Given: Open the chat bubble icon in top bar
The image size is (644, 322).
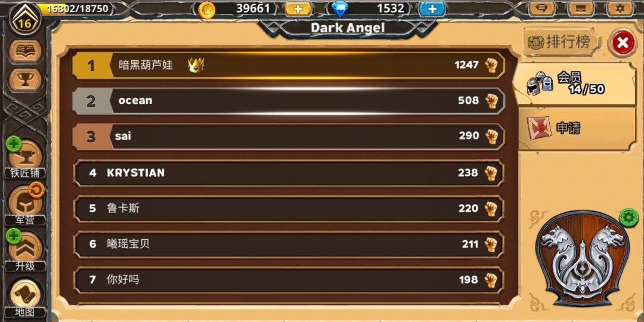Looking at the screenshot, I should coord(543,8).
